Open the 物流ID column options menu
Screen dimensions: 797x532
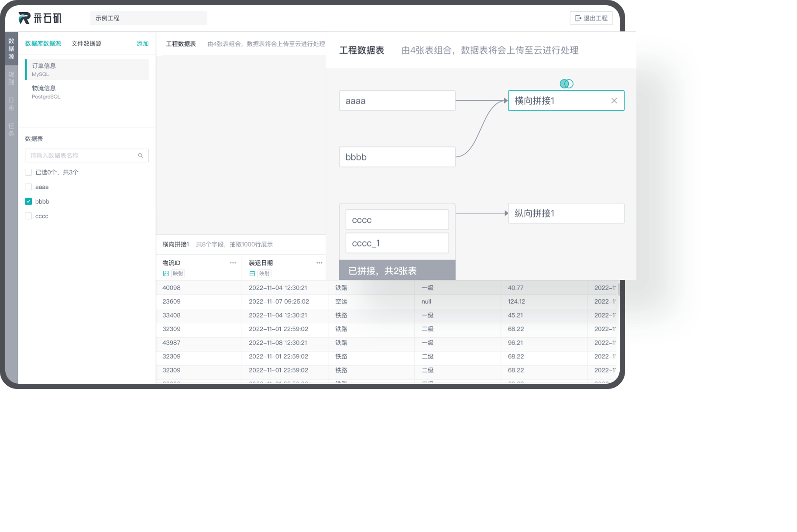click(x=233, y=263)
